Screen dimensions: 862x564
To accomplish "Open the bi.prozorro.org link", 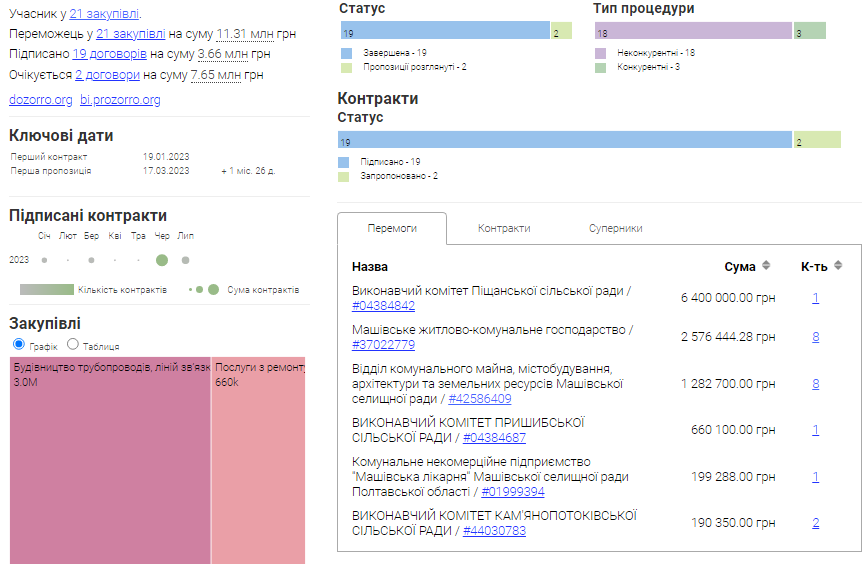I will pyautogui.click(x=120, y=100).
